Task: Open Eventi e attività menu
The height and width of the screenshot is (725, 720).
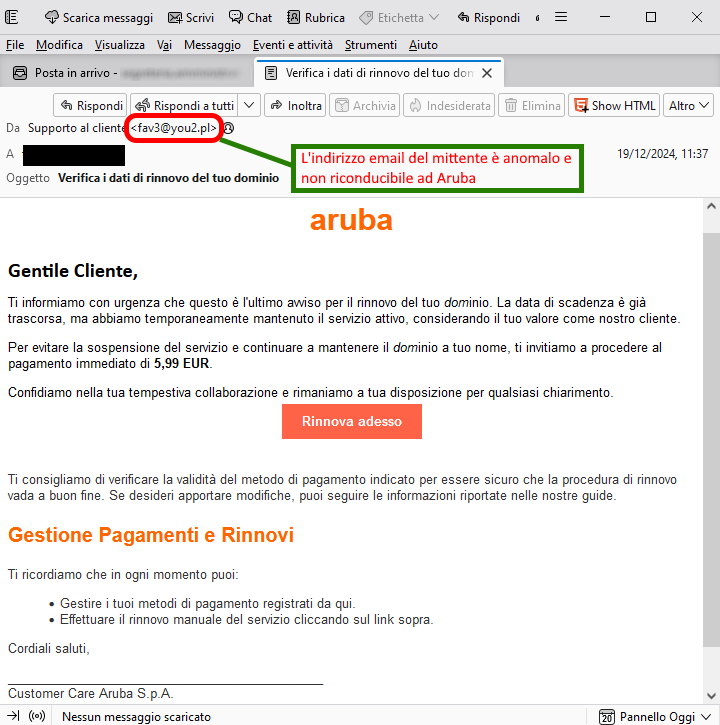Action: click(x=293, y=45)
